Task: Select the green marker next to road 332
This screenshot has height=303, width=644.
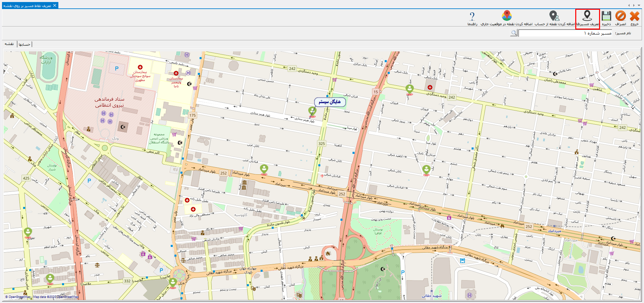Action: (173, 282)
